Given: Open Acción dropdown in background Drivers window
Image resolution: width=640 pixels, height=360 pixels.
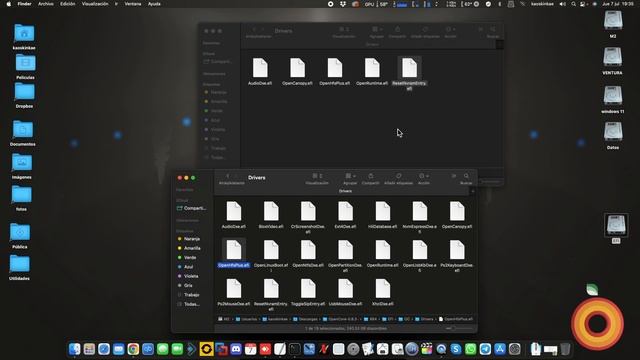Looking at the screenshot, I should click(x=450, y=29).
